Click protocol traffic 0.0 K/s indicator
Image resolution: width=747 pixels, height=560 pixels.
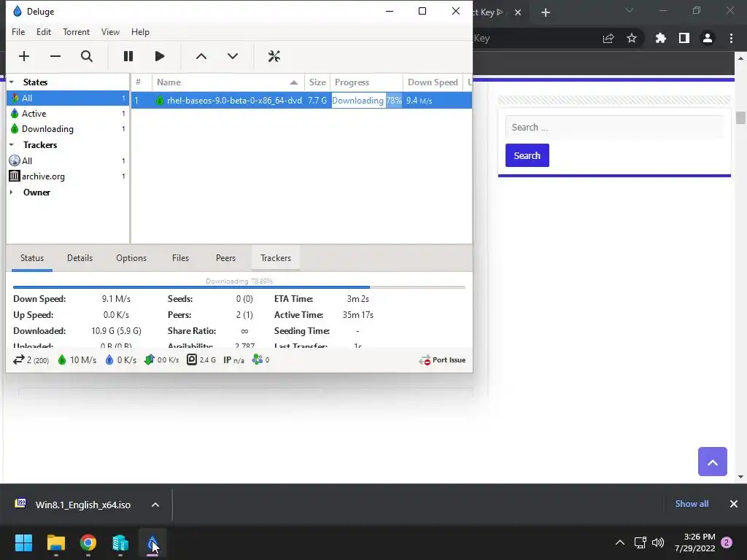tap(161, 360)
